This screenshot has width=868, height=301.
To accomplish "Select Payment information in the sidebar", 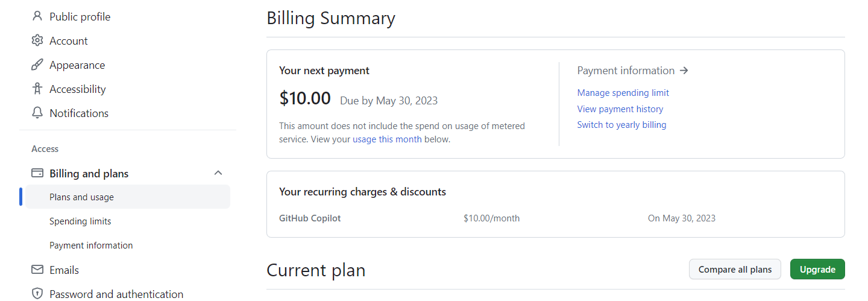I will coord(91,246).
